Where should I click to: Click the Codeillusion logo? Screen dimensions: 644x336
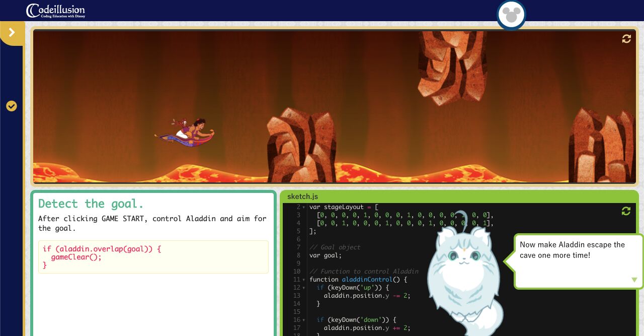[55, 11]
